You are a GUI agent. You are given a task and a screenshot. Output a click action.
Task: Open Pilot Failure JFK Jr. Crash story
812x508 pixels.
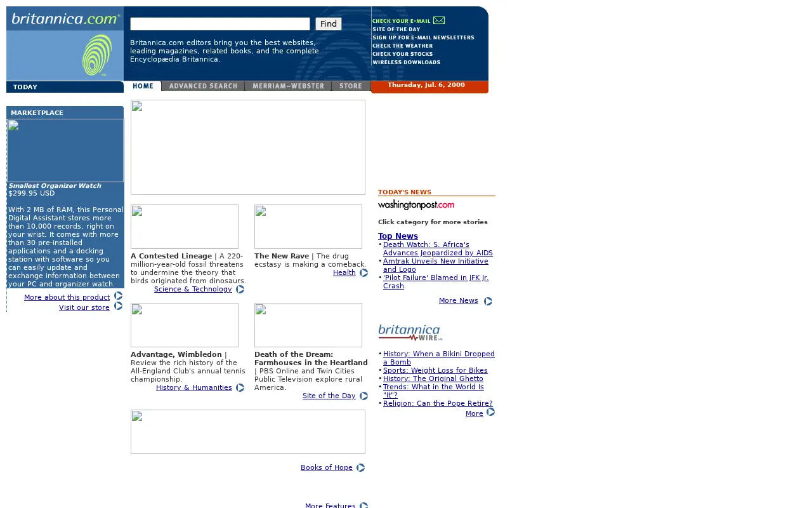tap(436, 282)
